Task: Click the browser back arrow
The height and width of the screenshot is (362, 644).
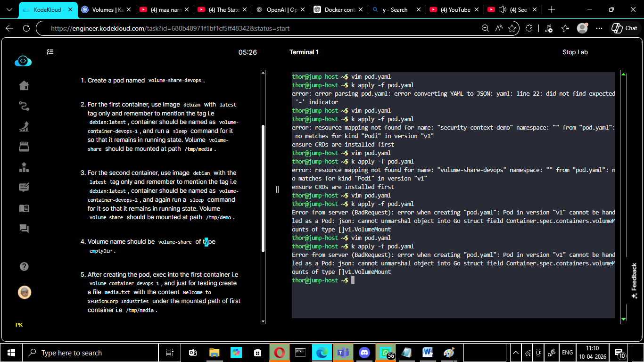Action: 9,28
